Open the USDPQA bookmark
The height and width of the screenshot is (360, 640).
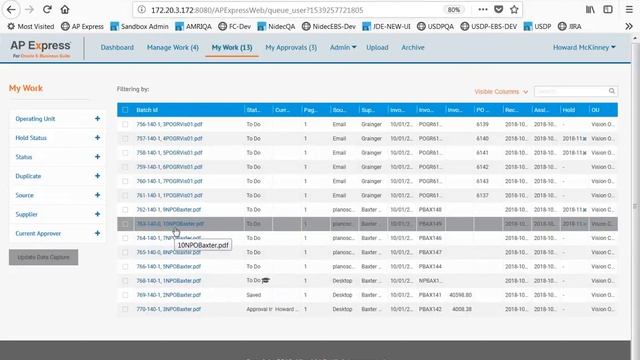pyautogui.click(x=435, y=27)
